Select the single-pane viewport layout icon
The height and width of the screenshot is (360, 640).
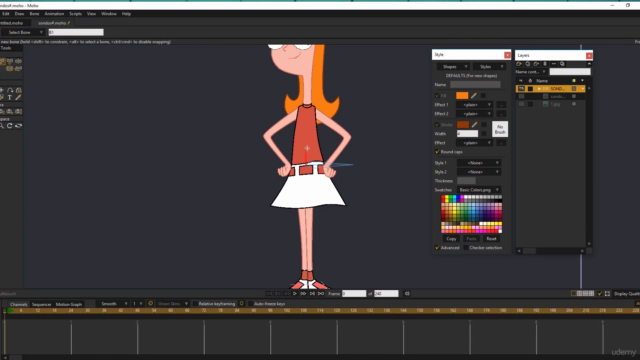coord(573,293)
